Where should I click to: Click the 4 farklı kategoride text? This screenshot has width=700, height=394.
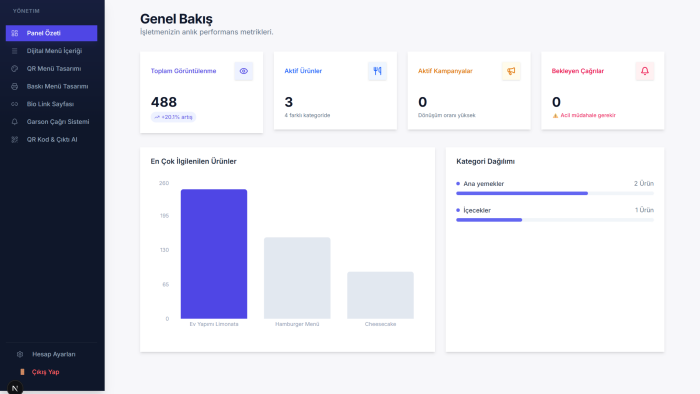[307, 115]
